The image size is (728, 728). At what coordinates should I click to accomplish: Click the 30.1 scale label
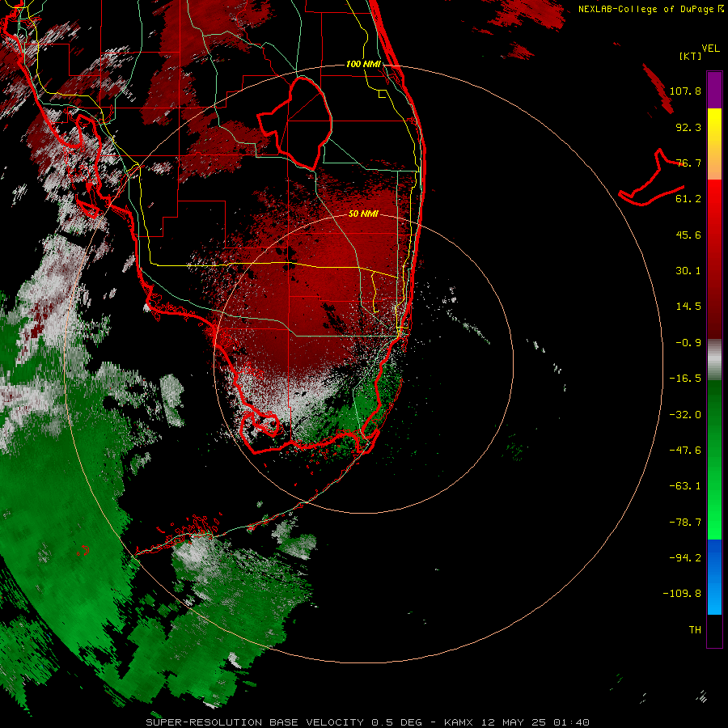pos(688,271)
